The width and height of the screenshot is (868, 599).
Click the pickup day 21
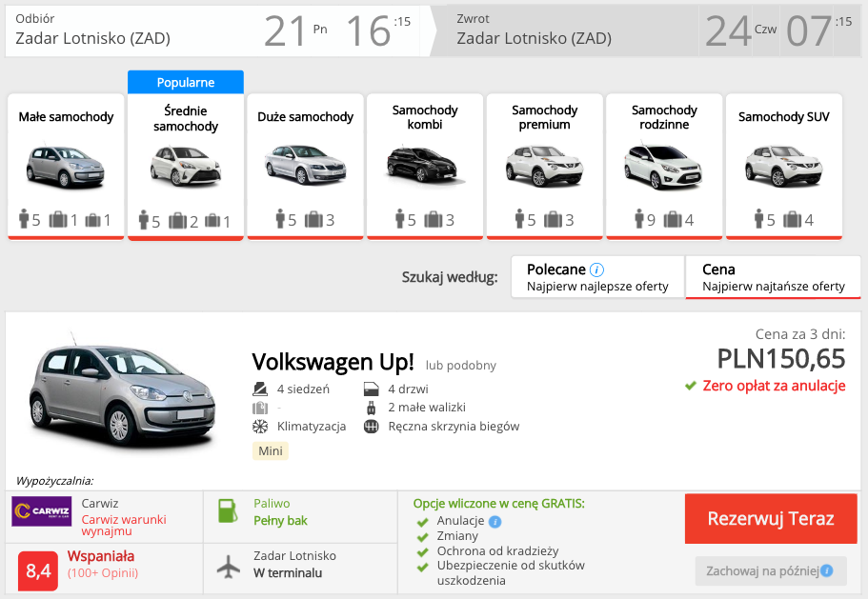point(285,31)
